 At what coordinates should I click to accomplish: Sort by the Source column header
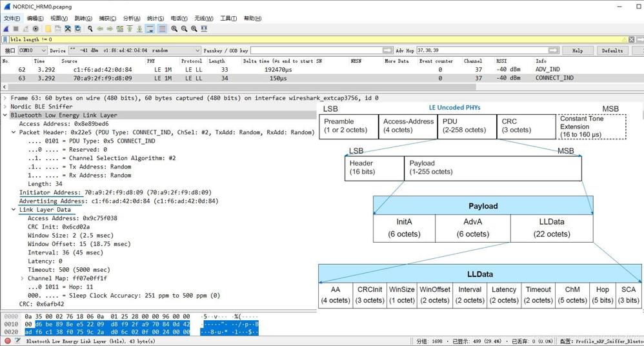click(69, 61)
